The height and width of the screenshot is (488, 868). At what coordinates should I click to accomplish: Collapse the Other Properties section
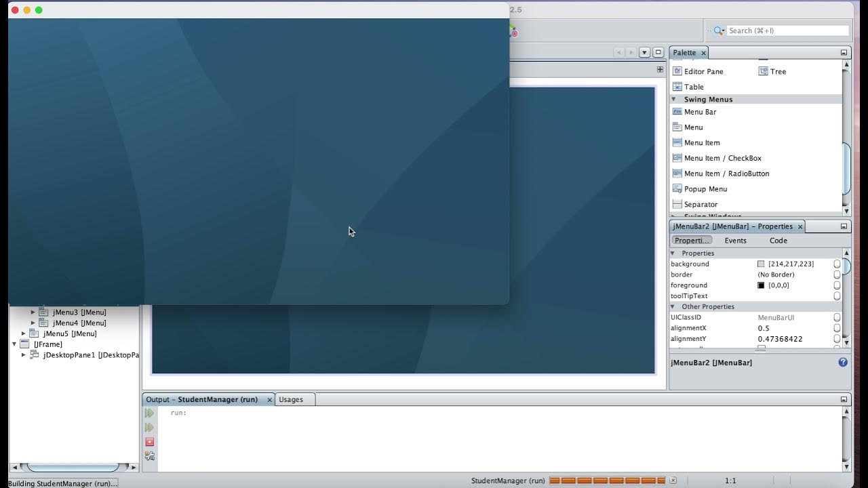[x=673, y=307]
